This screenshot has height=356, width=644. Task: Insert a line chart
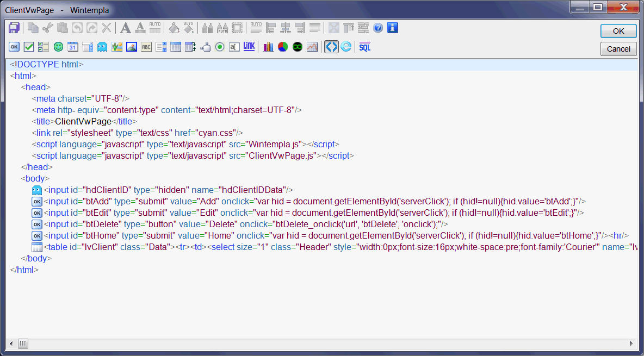tap(312, 47)
